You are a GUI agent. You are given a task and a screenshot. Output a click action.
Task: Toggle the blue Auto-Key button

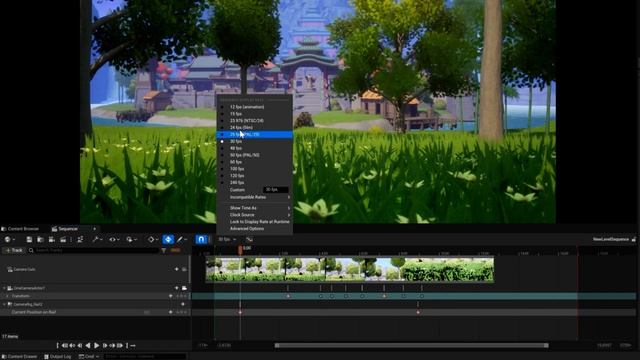tap(168, 240)
